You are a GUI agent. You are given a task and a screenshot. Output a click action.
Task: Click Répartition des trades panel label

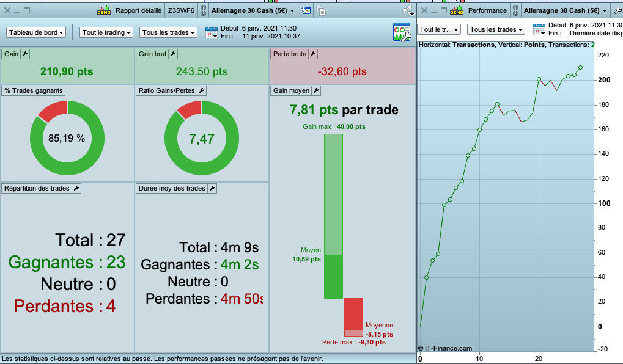tap(37, 188)
